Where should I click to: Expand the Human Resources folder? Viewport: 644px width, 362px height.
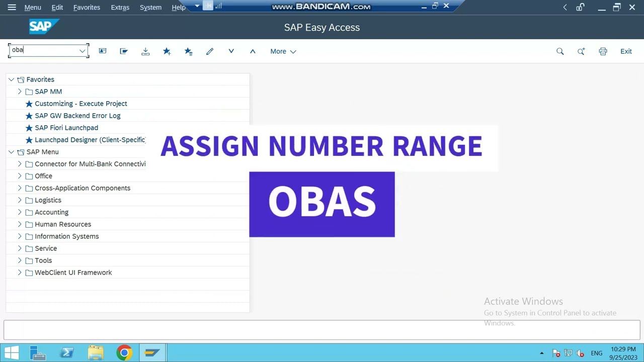[20, 224]
